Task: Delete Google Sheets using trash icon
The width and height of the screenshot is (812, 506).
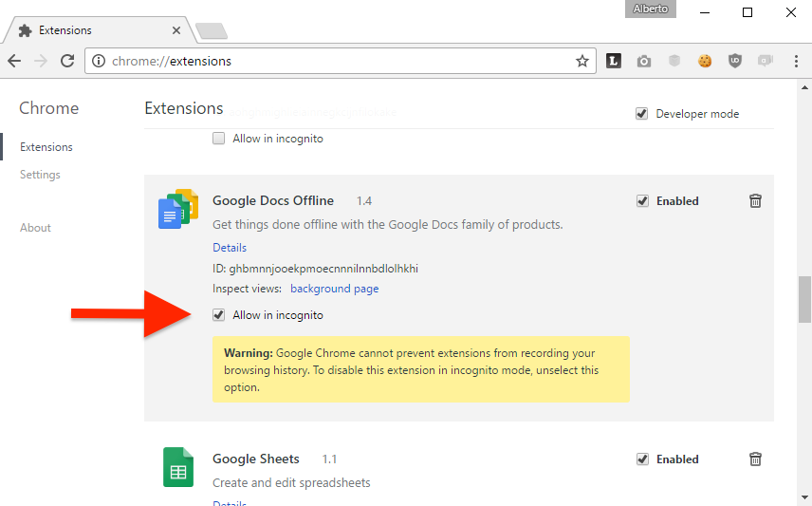Action: click(x=755, y=459)
